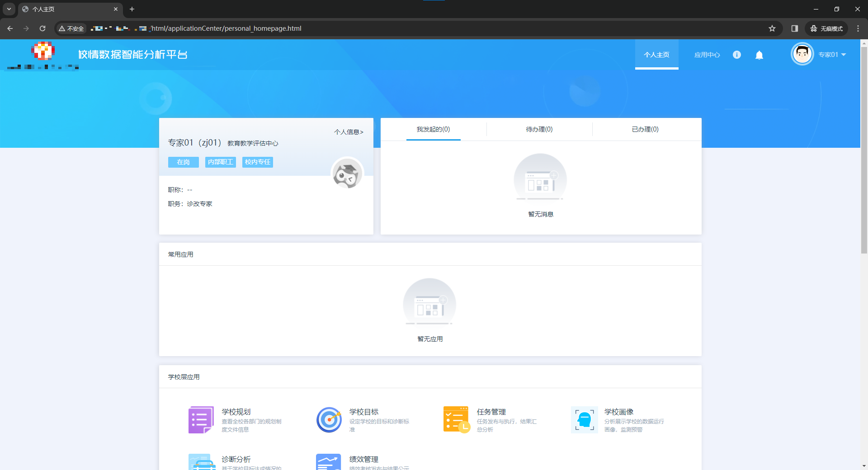Open the 学校目标 target icon
Screen dimensions: 868x470
click(329, 420)
